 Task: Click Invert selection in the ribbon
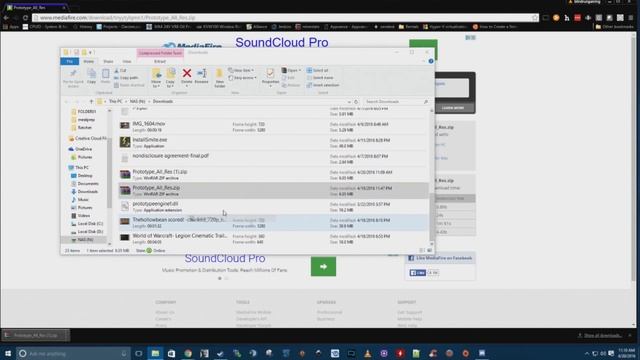pyautogui.click(x=323, y=85)
